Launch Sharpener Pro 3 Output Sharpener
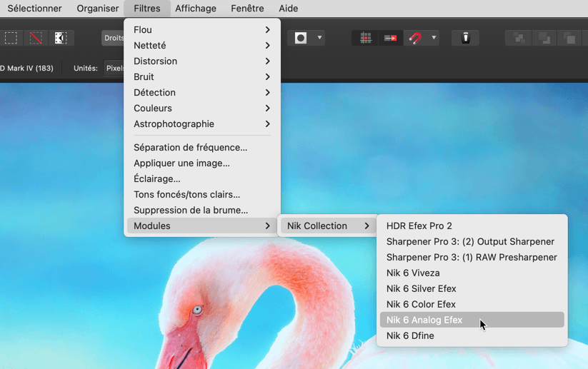Viewport: 588px width, 369px height. 472,242
